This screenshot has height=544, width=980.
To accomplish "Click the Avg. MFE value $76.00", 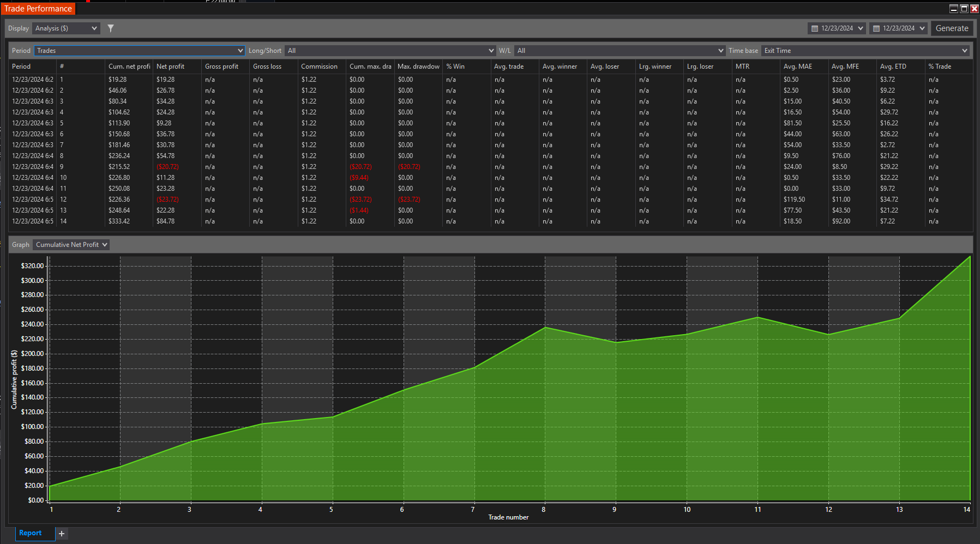I will pos(841,156).
